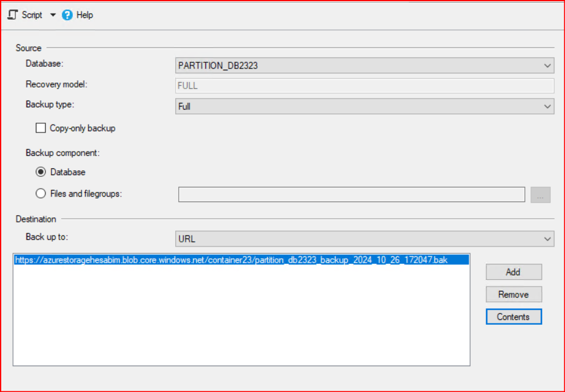Enable the Copy-only backup checkbox
This screenshot has height=392, width=565.
[41, 128]
